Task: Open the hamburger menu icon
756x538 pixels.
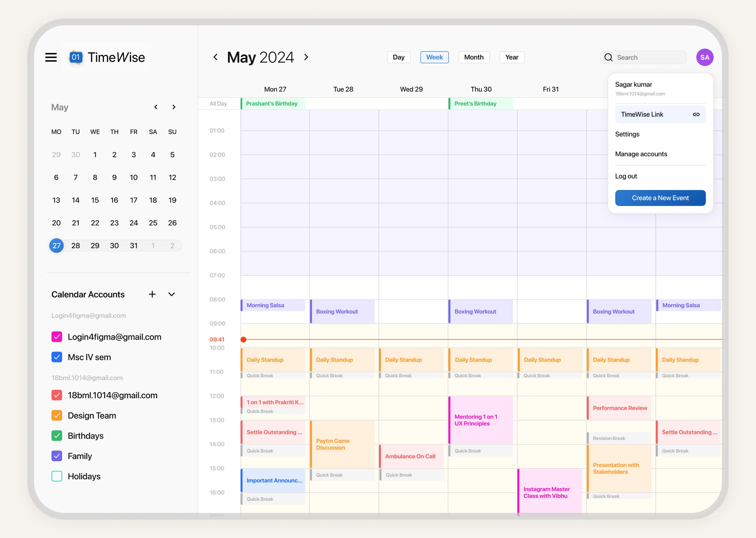Action: pos(51,57)
